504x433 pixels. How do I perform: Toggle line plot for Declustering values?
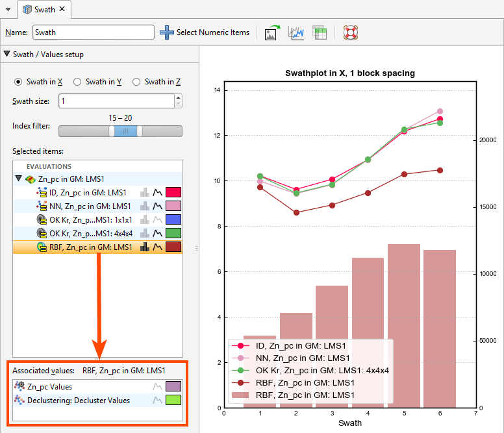[157, 401]
